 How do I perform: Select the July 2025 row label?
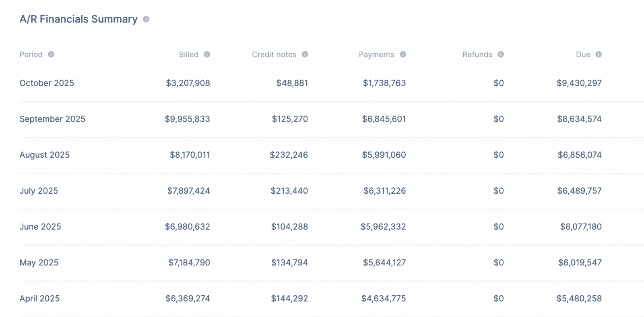pyautogui.click(x=39, y=191)
